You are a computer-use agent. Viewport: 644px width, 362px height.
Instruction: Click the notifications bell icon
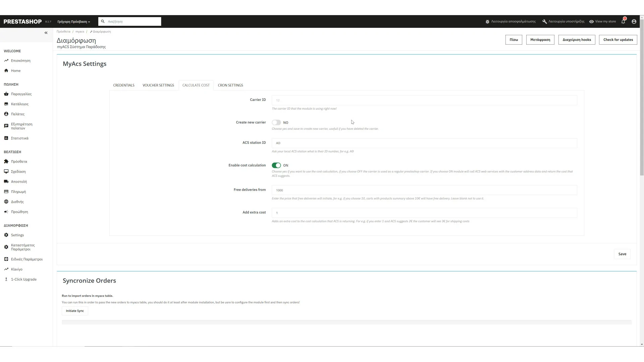[623, 21]
